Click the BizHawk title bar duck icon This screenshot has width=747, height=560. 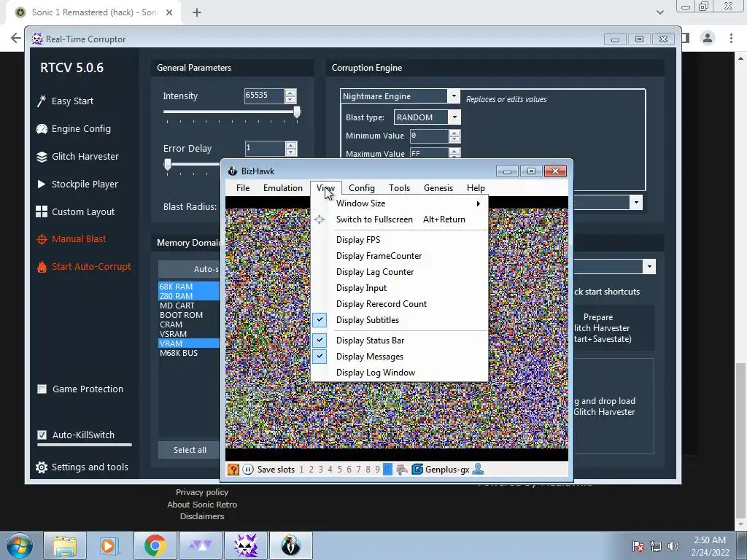233,171
